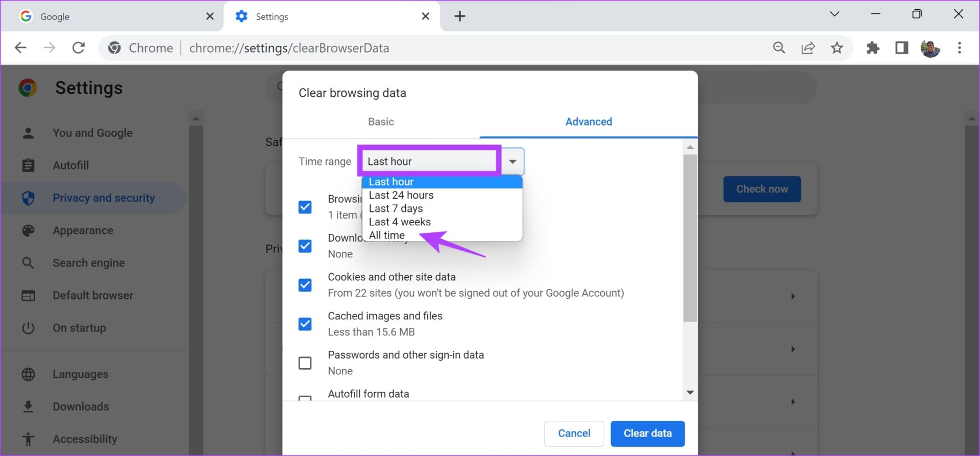
Task: Uncheck Cached images and files
Action: pos(305,324)
